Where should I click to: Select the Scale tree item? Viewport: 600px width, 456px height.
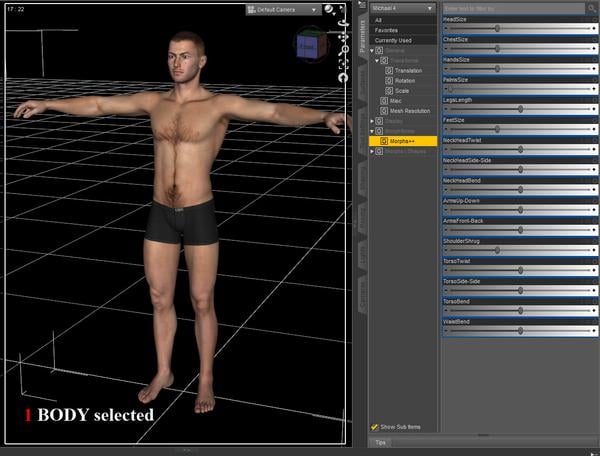(402, 91)
